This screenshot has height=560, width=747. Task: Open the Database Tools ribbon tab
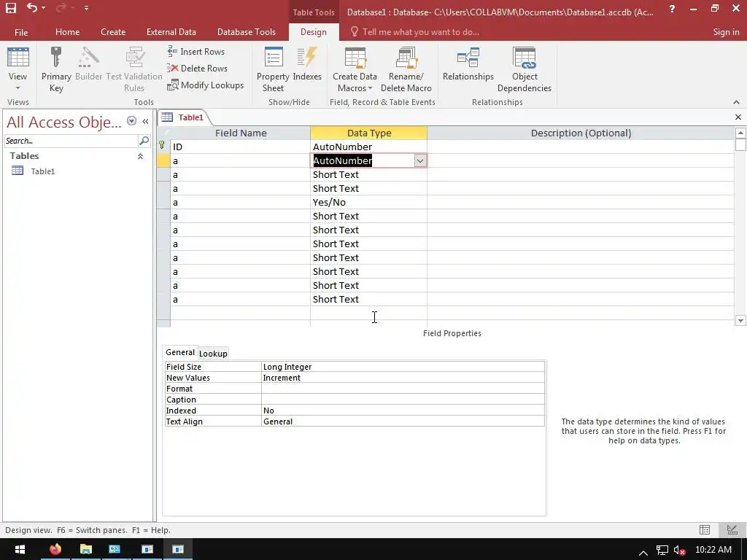[247, 32]
